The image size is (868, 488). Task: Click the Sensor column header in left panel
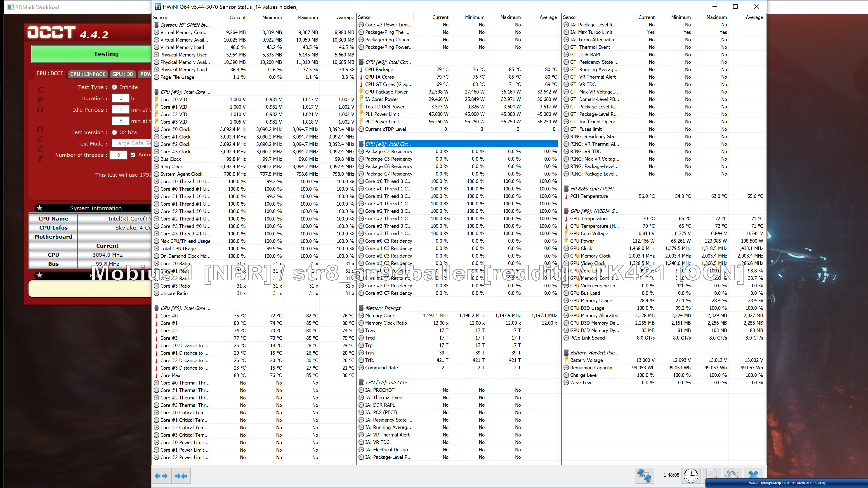click(x=182, y=17)
